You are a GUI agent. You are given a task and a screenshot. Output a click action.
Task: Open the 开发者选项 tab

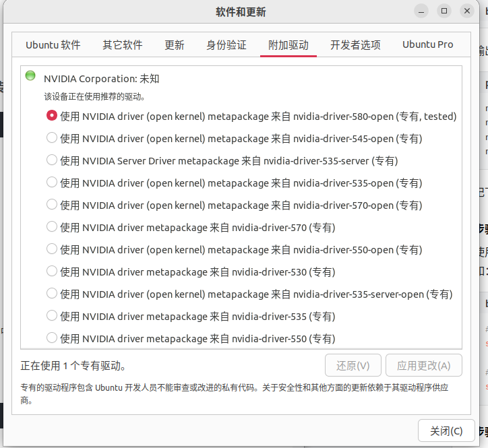point(355,44)
